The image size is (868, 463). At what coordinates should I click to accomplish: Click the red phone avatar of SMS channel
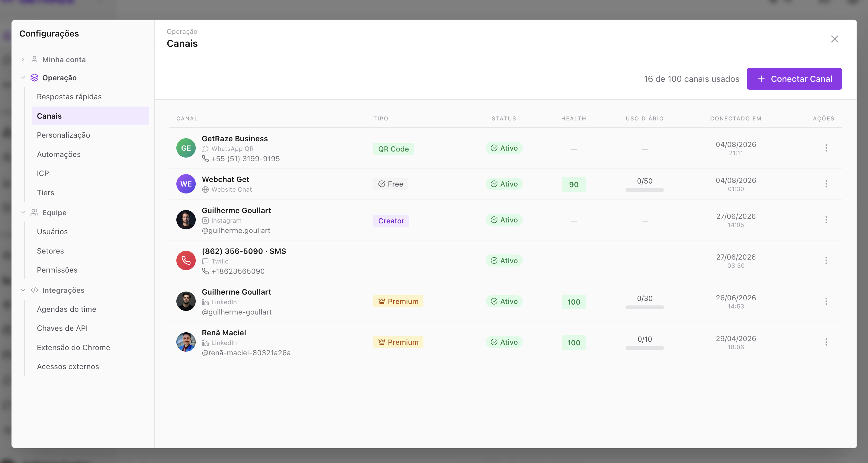[x=186, y=261]
